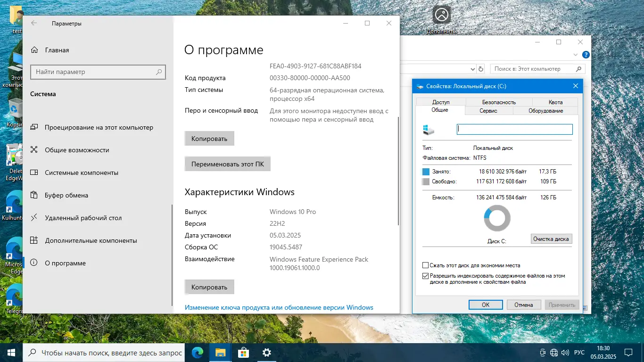Click product code 00330-80000-00000-AA500
This screenshot has width=644, height=362.
(310, 78)
